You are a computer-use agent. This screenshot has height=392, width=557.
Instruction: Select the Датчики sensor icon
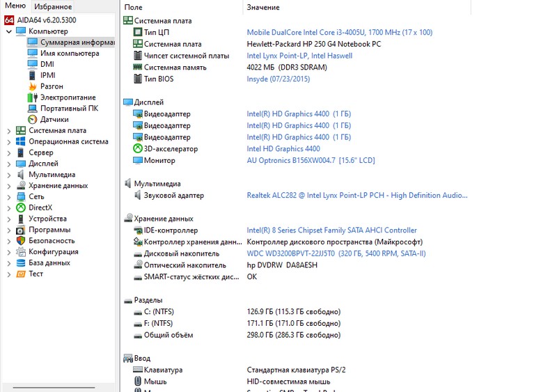click(x=33, y=120)
